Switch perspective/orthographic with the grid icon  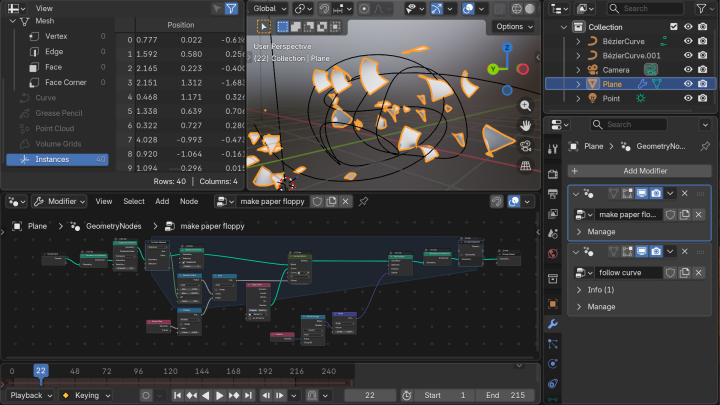tap(526, 167)
